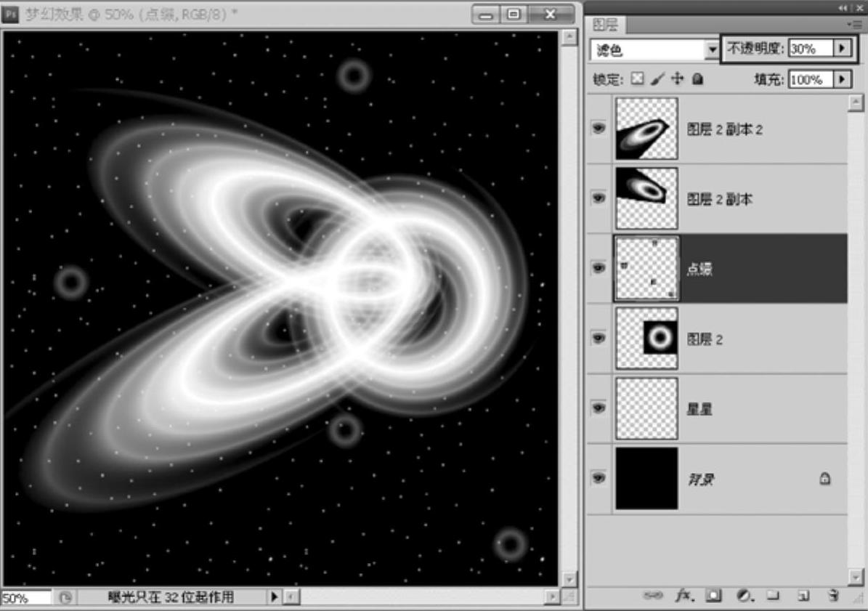
Task: Select the 背景 layer name
Action: coord(701,480)
